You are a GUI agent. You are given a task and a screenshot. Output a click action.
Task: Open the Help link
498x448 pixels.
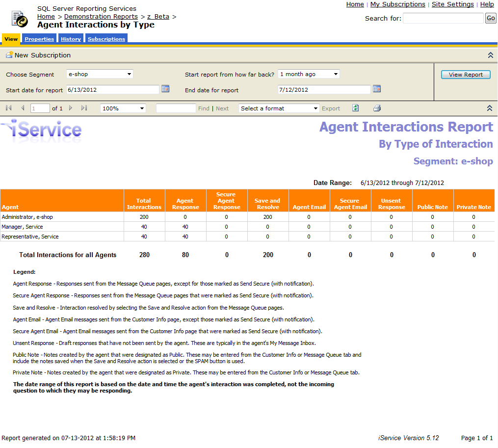tap(487, 4)
